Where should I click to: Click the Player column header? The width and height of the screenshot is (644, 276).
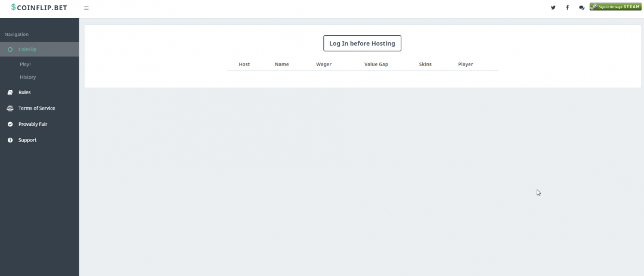click(465, 64)
